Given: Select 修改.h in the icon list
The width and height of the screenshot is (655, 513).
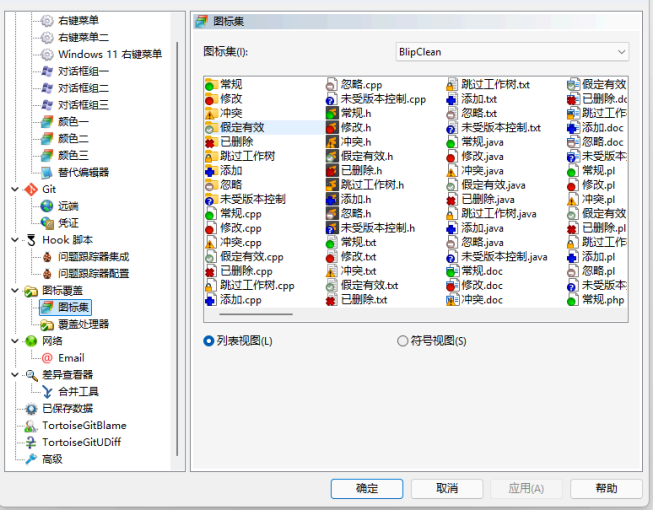Looking at the screenshot, I should (356, 128).
